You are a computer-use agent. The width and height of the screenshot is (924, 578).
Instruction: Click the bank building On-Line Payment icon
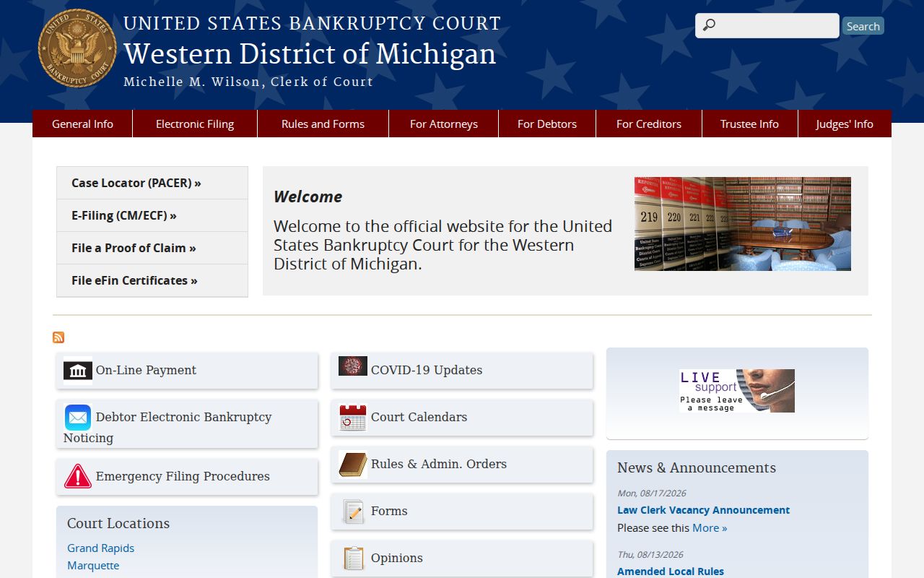coord(78,371)
